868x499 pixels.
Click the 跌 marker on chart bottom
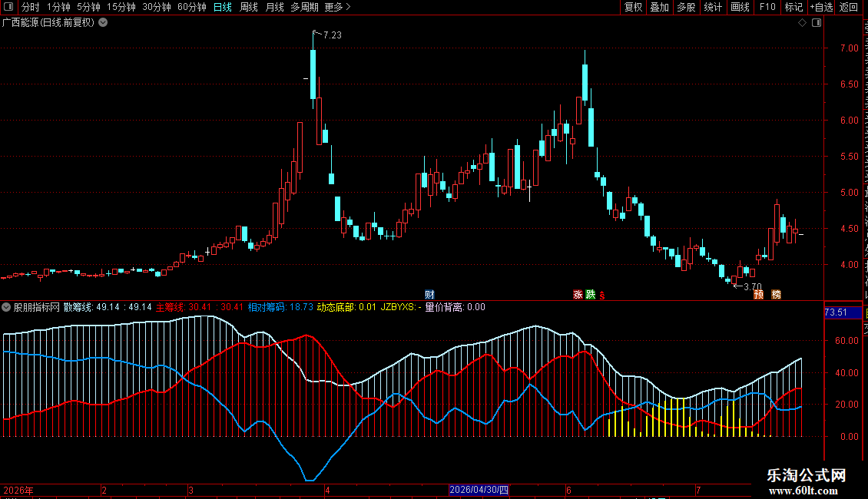point(591,294)
